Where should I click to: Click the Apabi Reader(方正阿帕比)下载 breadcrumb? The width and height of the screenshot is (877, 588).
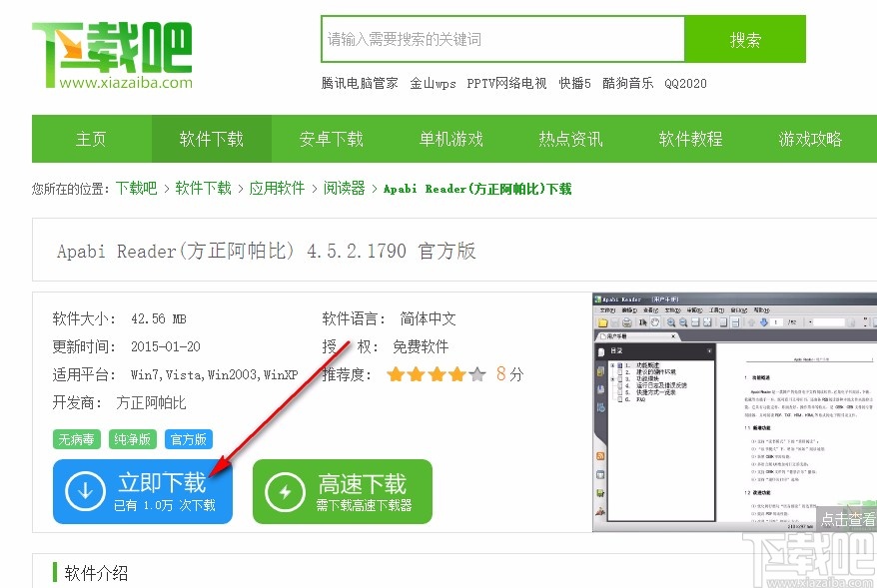point(477,189)
